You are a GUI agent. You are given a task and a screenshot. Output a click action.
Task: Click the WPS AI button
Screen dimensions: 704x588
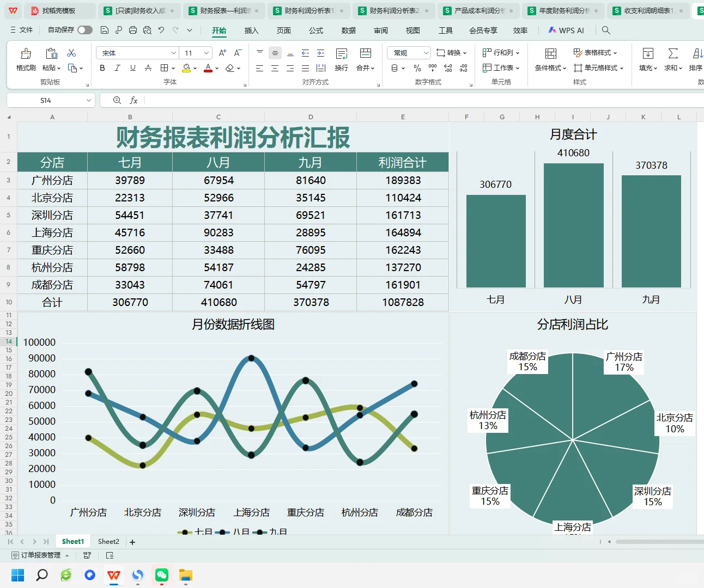point(566,30)
